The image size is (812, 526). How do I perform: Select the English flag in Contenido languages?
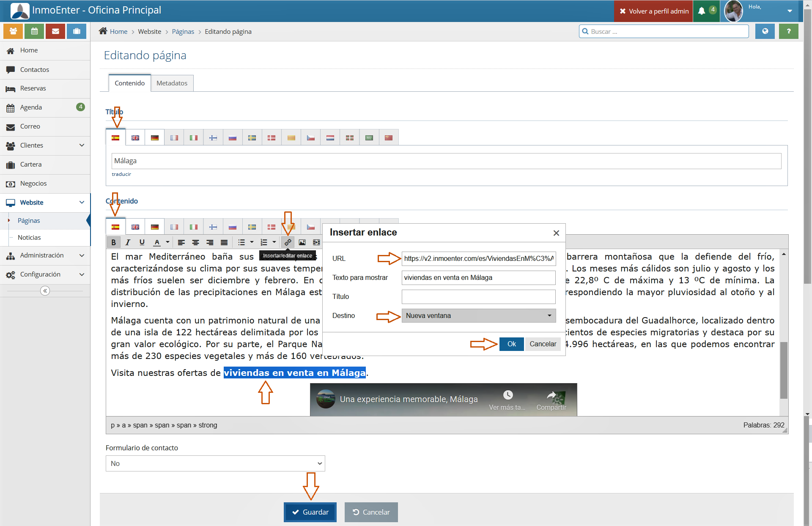coord(135,227)
